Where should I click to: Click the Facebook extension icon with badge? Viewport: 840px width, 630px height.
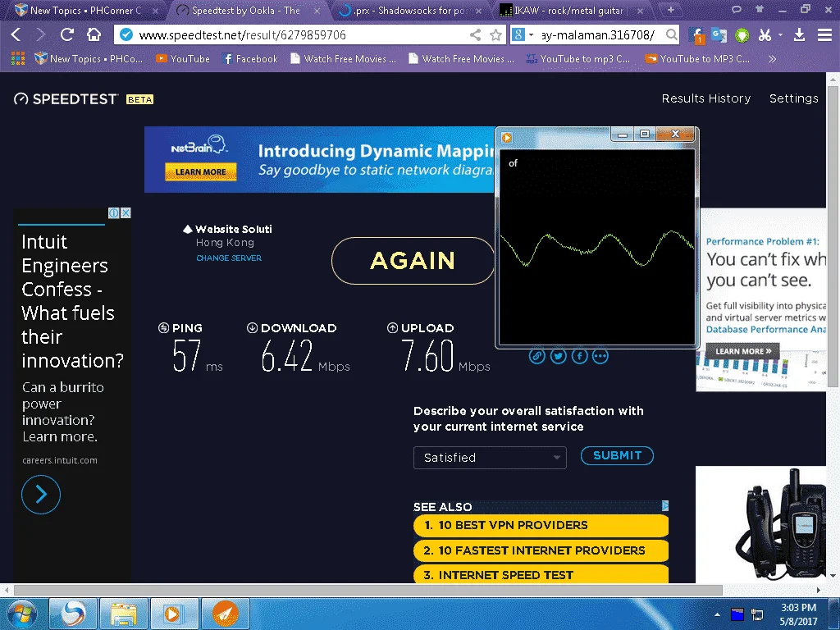696,36
